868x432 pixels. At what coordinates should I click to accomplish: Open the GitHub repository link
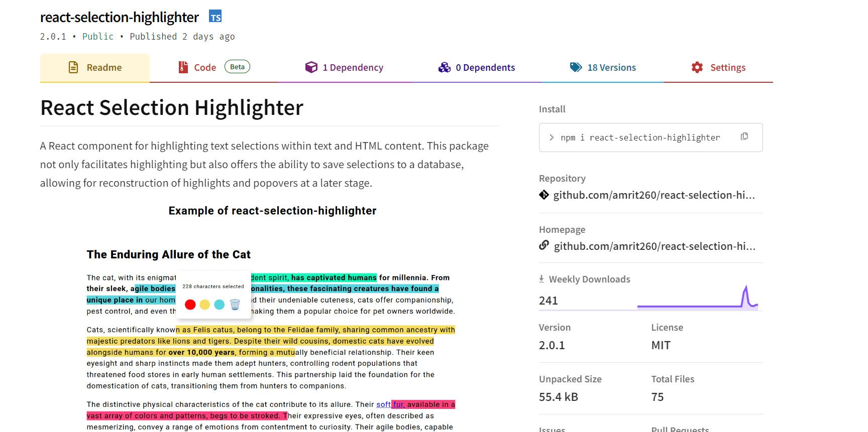pos(654,195)
